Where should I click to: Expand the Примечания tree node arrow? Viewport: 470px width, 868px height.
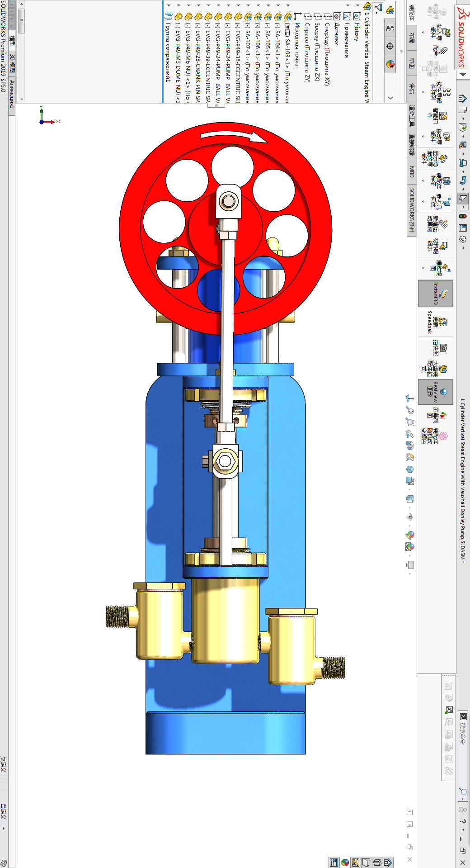[348, 6]
